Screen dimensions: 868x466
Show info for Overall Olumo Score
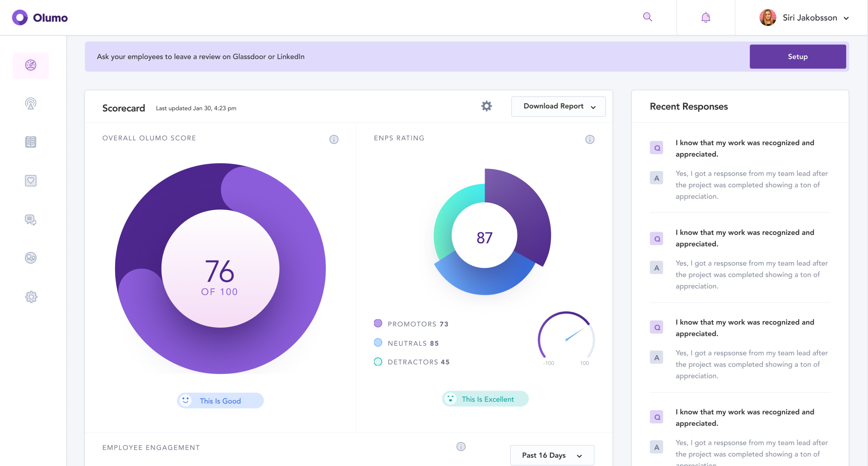tap(334, 139)
